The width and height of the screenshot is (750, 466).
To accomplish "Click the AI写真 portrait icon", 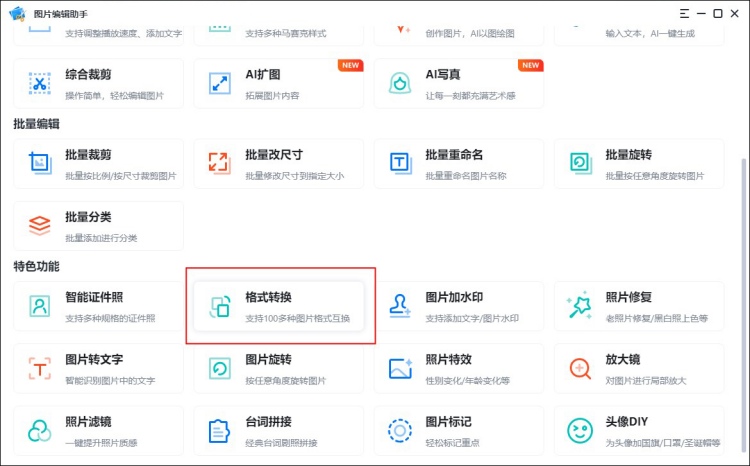I will (400, 83).
